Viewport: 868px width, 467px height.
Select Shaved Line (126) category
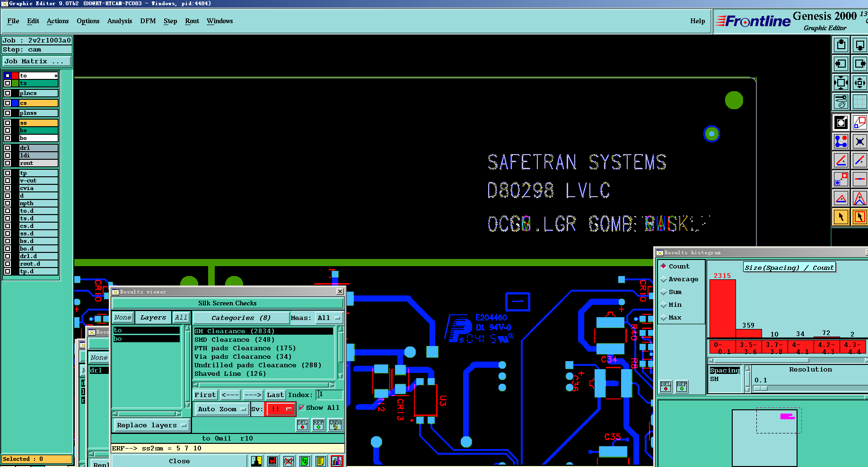coord(263,374)
